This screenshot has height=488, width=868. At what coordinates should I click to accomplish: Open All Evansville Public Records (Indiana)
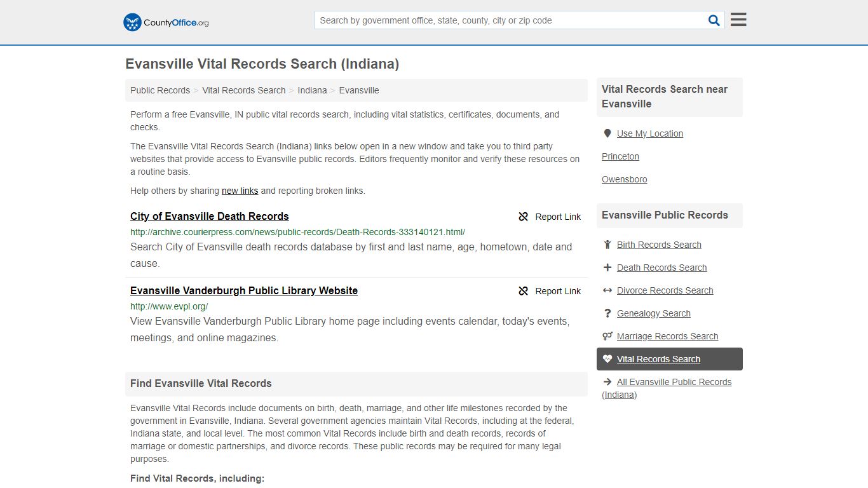[x=667, y=388]
